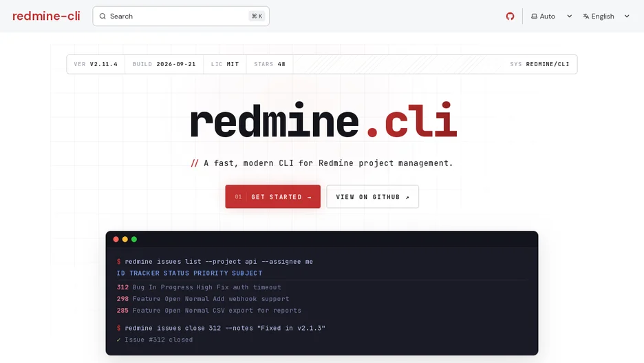The width and height of the screenshot is (644, 363).
Task: Click issue 285 CSV export row
Action: (209, 311)
